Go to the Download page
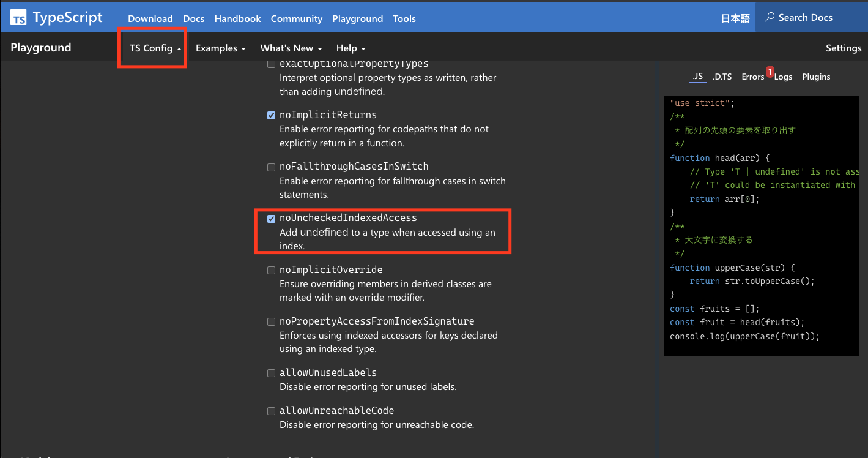Image resolution: width=868 pixels, height=458 pixels. click(150, 18)
